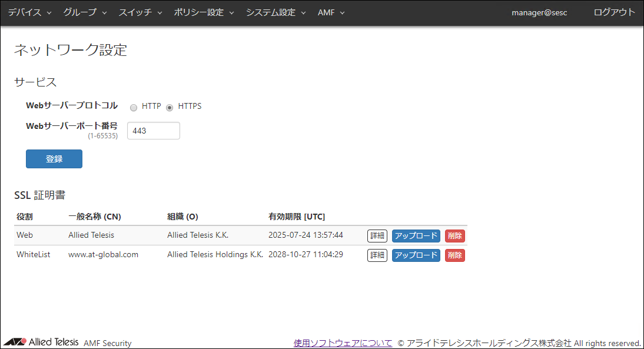This screenshot has width=644, height=349.
Task: Click ログアウト to log out
Action: pos(614,12)
